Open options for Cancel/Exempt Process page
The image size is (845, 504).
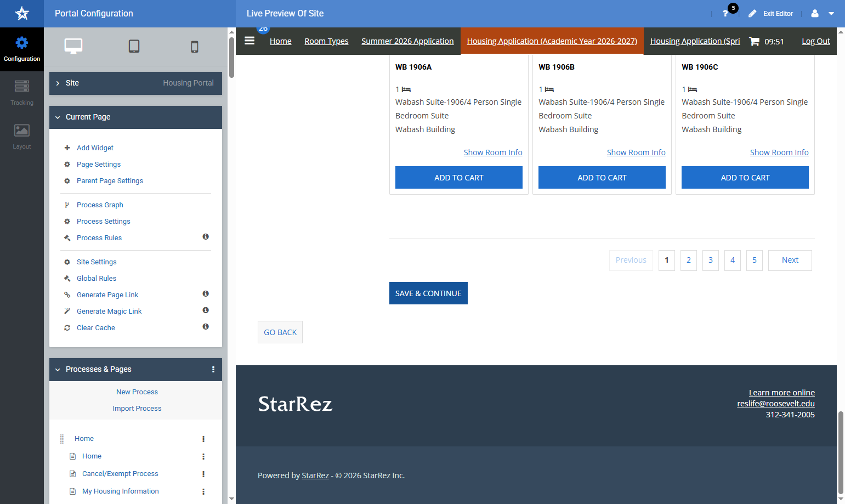pos(203,474)
